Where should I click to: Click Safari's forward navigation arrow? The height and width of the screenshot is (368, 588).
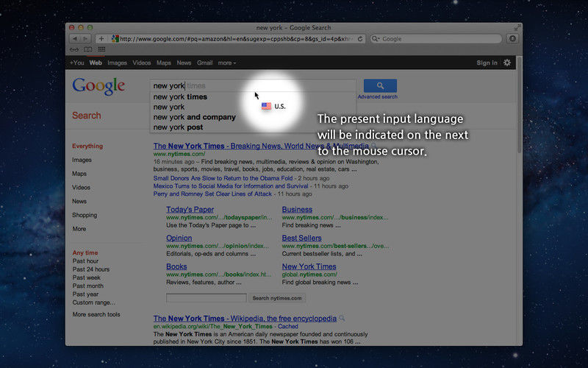[86, 39]
